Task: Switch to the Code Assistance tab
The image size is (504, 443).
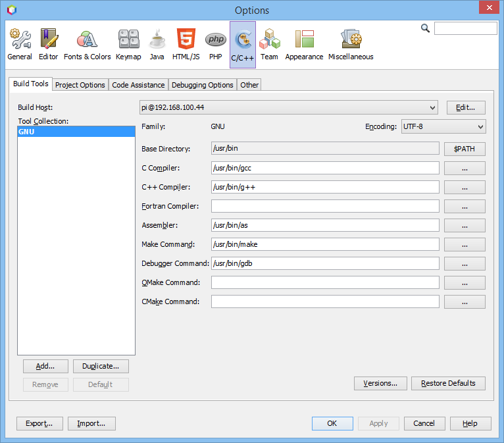Action: click(x=138, y=85)
